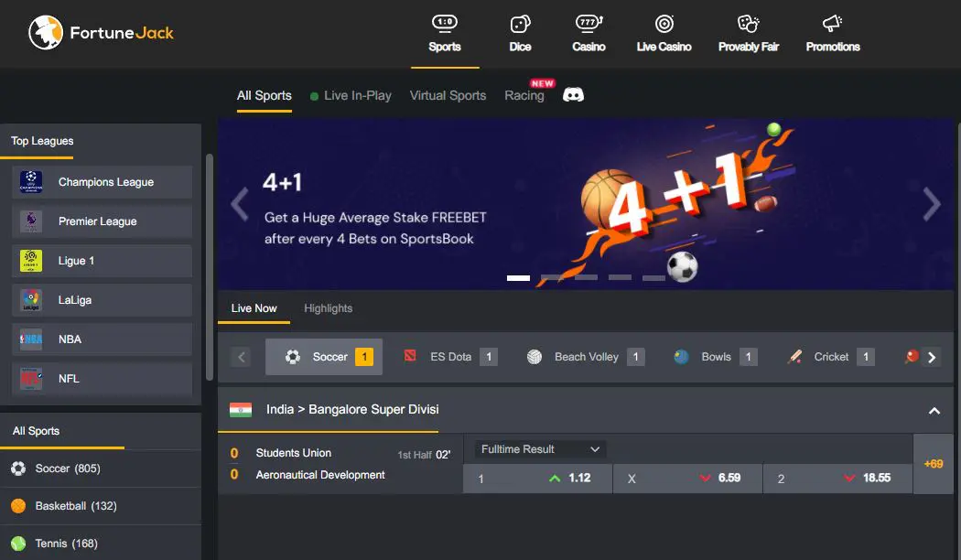Click the Aeronautical Development team name
Viewport: 961px width, 560px height.
tap(320, 475)
